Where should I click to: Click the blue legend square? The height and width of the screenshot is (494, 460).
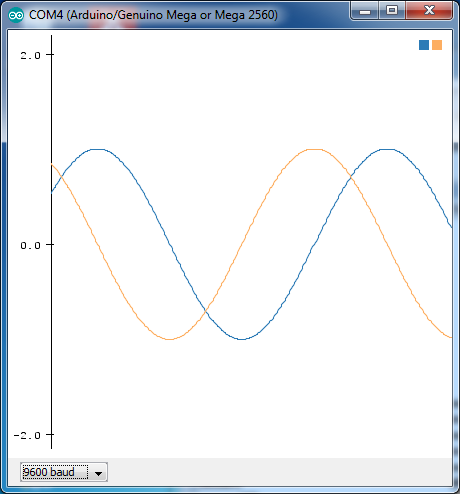(x=424, y=45)
